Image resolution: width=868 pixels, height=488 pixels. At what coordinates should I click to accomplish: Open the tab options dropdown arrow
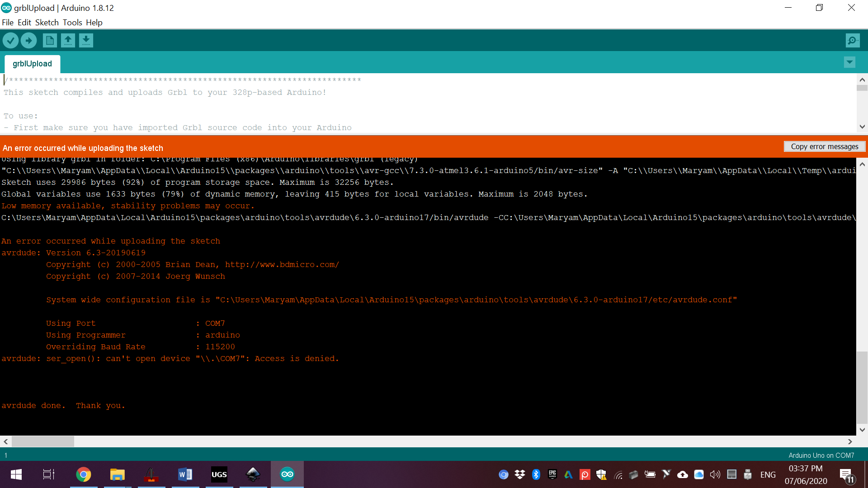[849, 62]
